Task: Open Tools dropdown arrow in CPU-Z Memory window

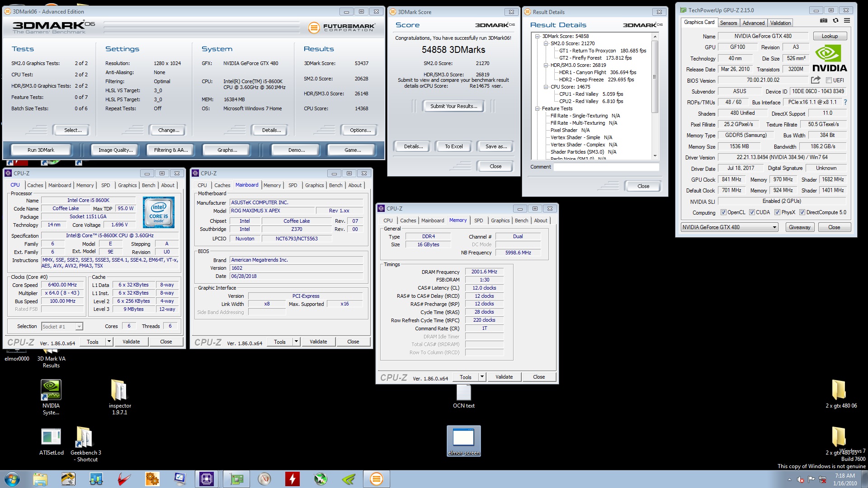Action: click(x=482, y=377)
